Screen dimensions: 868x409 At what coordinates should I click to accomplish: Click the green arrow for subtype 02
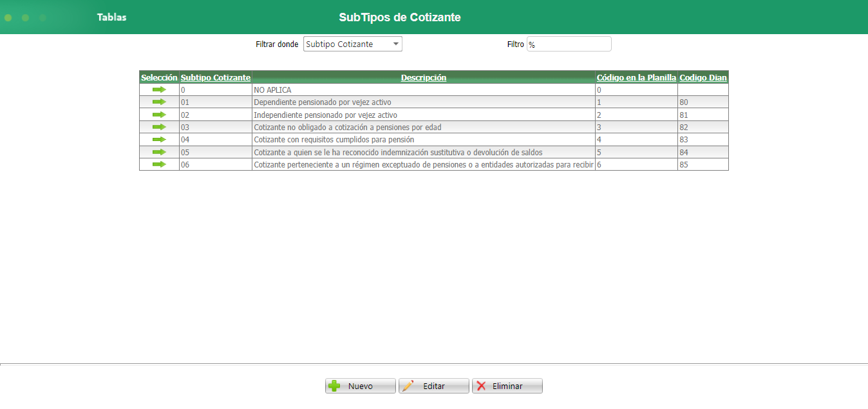tap(159, 115)
